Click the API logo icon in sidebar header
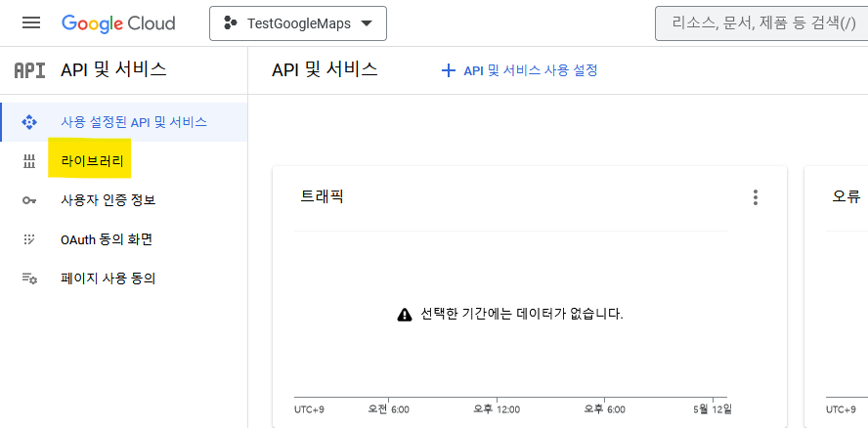This screenshot has width=868, height=428. tap(30, 70)
